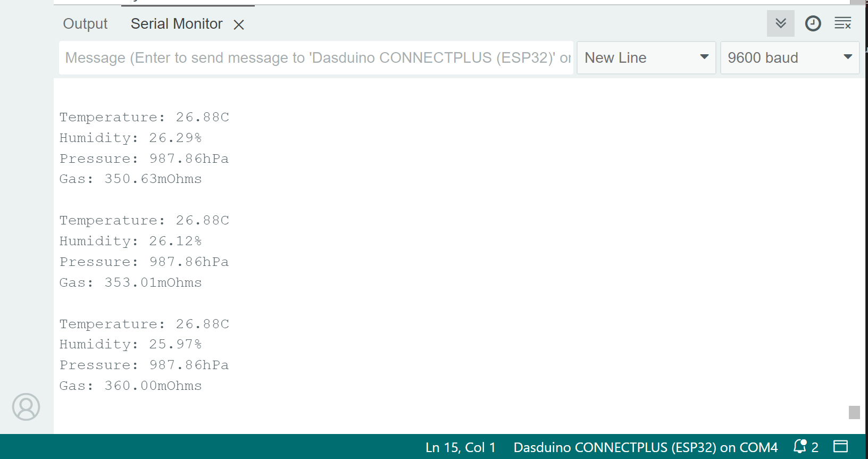Click the Gas: 353.01mOhms reading
This screenshot has width=868, height=459.
(131, 282)
